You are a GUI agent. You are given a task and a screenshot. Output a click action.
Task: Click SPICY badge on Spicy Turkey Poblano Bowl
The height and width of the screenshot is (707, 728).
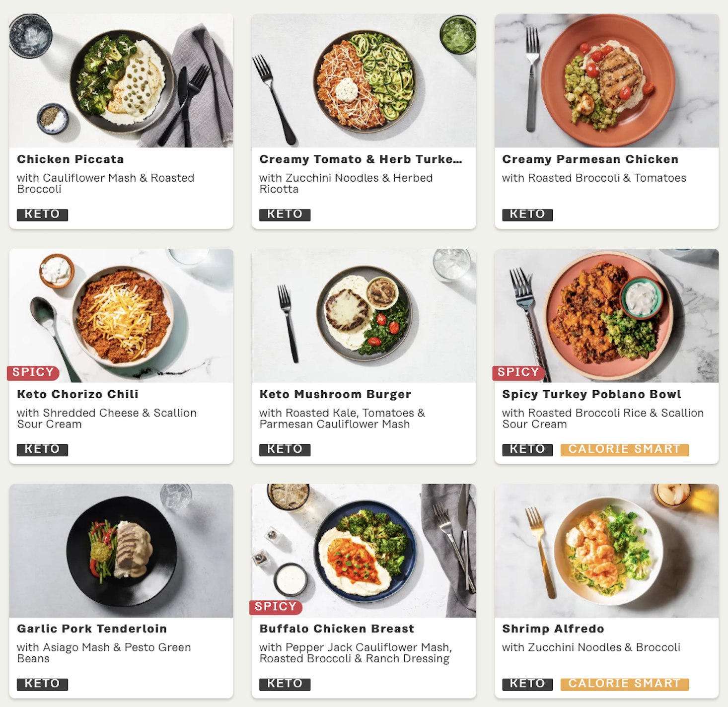point(518,372)
